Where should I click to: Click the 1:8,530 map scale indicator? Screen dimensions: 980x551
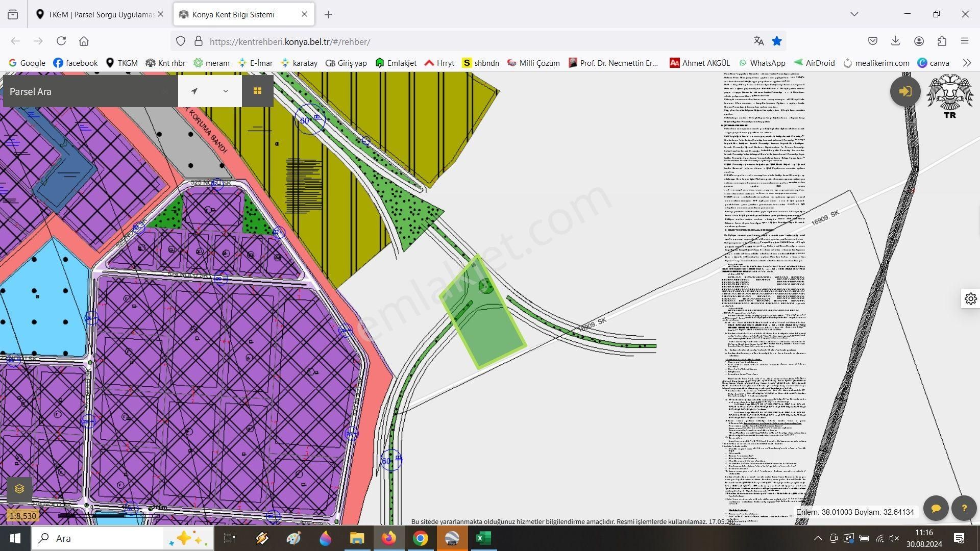[23, 516]
